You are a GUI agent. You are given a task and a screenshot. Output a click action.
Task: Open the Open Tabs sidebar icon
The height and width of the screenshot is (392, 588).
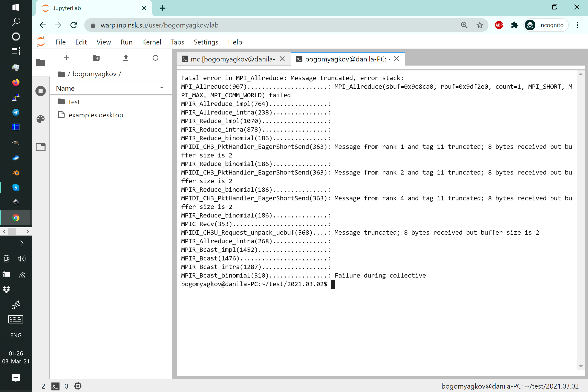(40, 147)
